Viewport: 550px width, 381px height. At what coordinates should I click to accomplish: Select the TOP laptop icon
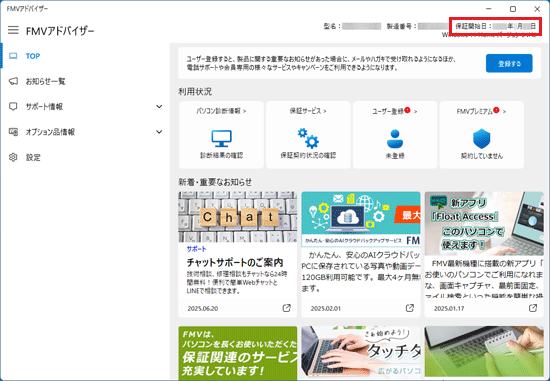tap(13, 56)
